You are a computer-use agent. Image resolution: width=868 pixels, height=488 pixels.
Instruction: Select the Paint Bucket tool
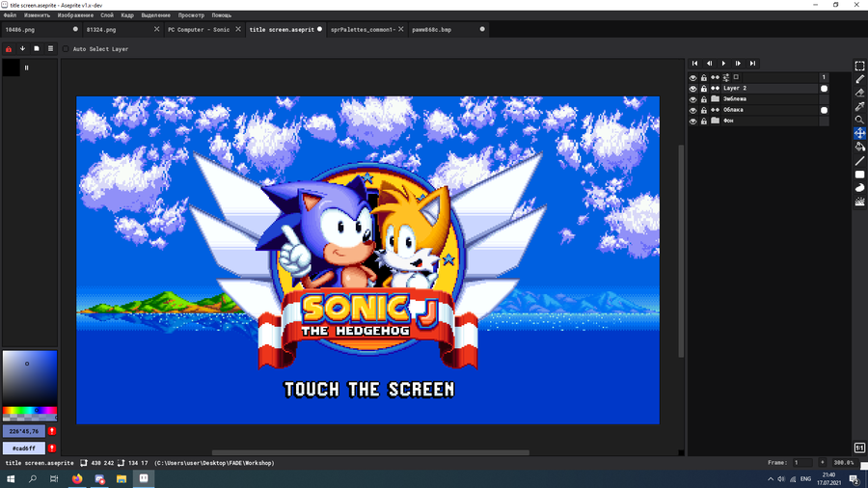(x=859, y=148)
